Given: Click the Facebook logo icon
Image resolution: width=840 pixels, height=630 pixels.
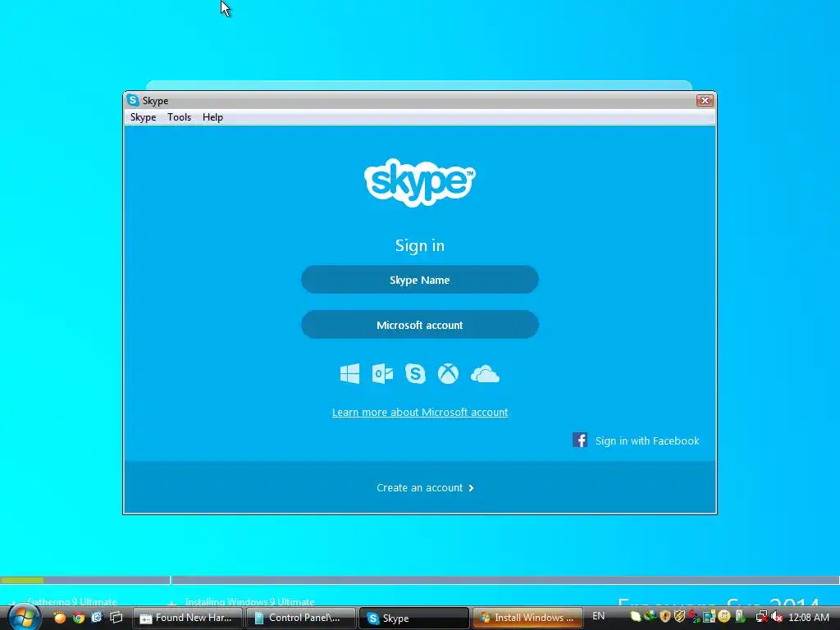Looking at the screenshot, I should point(580,440).
